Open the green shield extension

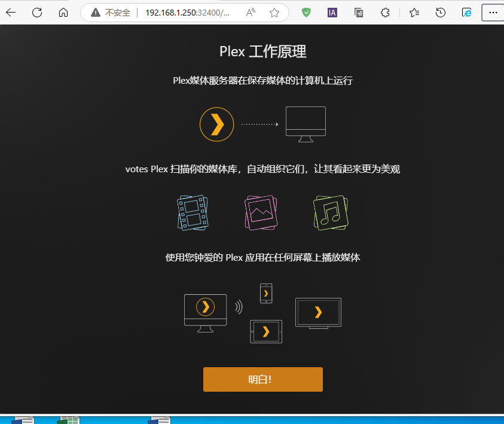point(306,13)
